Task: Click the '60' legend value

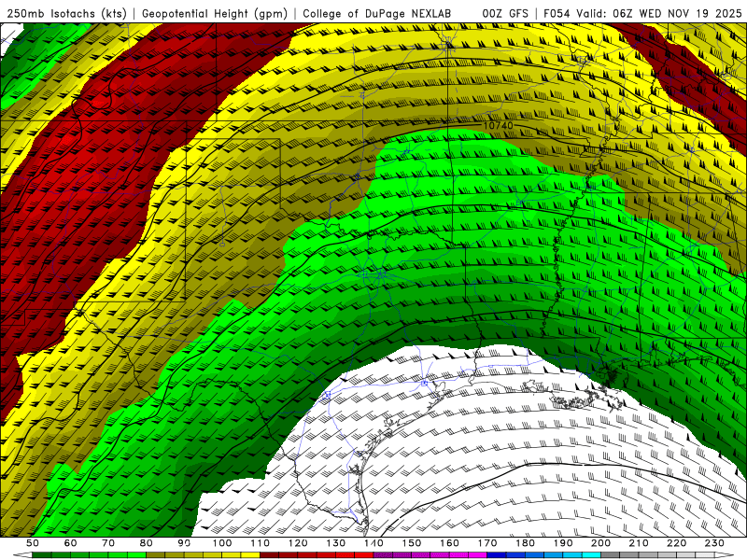Action: 70,543
